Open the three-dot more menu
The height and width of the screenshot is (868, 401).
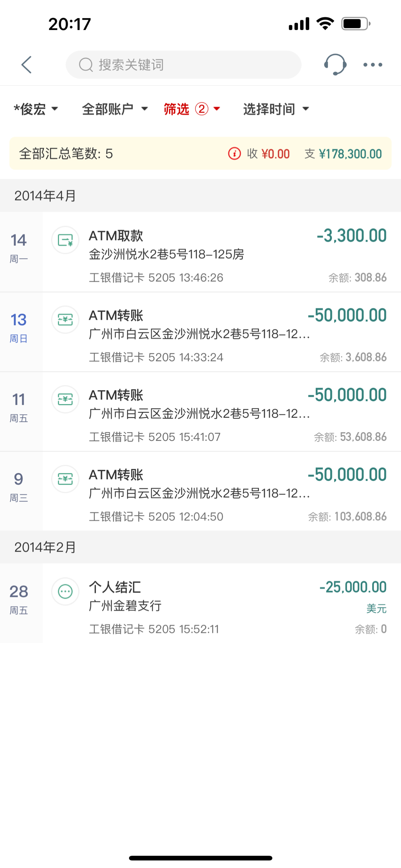pos(372,65)
